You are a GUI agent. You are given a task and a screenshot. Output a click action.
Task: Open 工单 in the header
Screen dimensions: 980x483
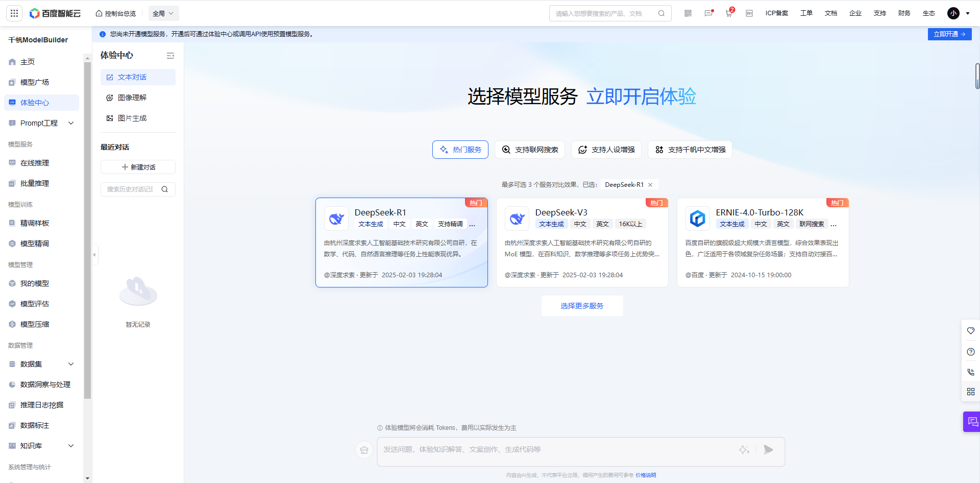pyautogui.click(x=806, y=13)
